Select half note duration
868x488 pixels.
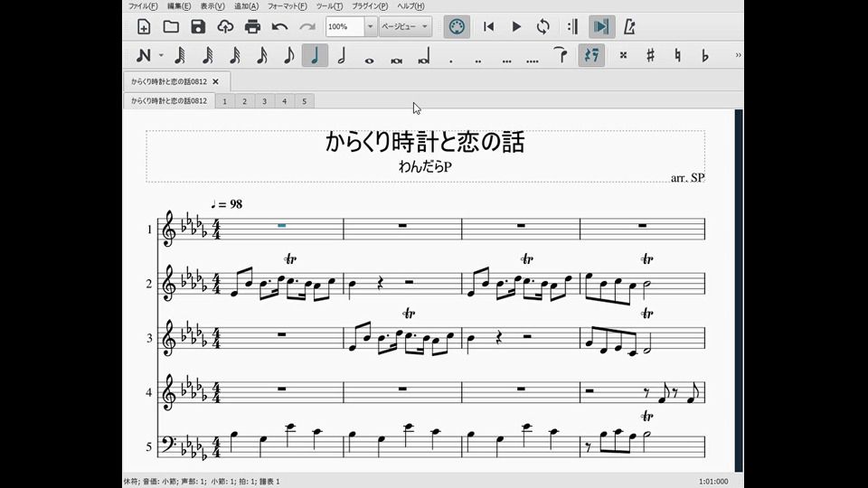tap(342, 55)
